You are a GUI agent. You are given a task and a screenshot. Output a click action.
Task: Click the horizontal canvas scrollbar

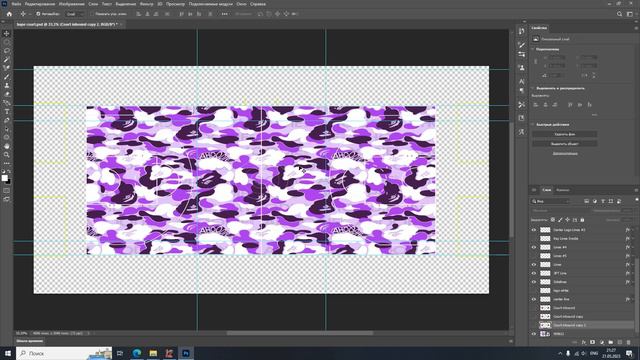click(x=300, y=333)
